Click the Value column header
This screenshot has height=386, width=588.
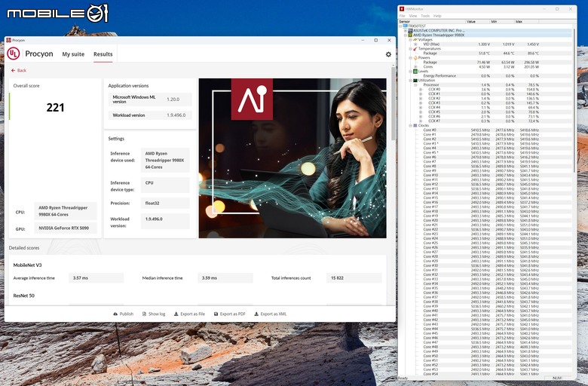[477, 22]
